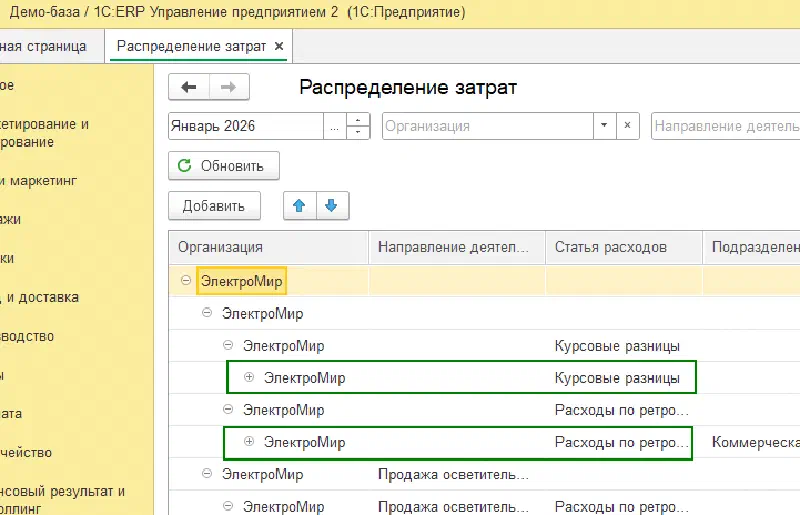Close the Распределение затрат tab

[279, 46]
